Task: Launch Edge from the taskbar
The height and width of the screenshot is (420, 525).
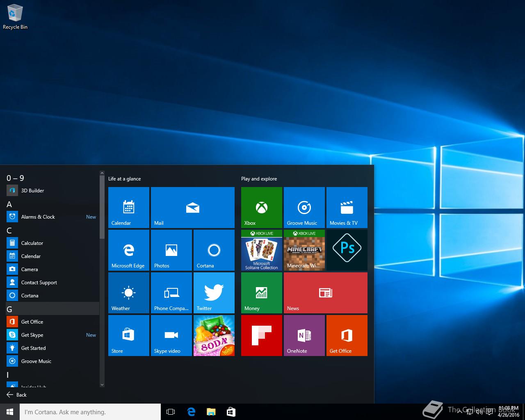Action: 191,412
